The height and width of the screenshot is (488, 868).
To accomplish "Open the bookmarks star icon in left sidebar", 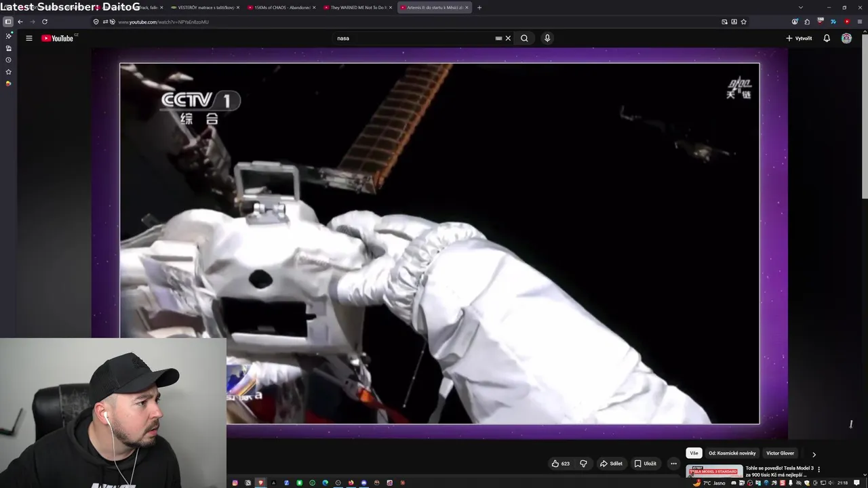I will 8,72.
